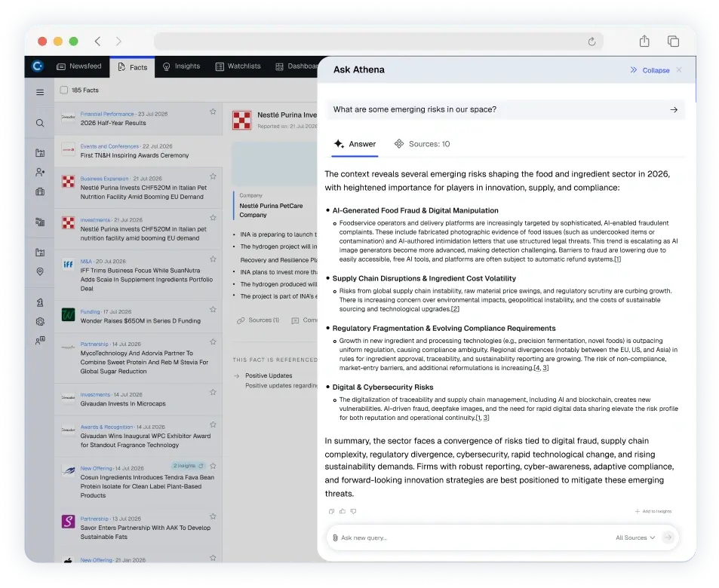Click the attachment paperclip in the query box

tap(335, 537)
